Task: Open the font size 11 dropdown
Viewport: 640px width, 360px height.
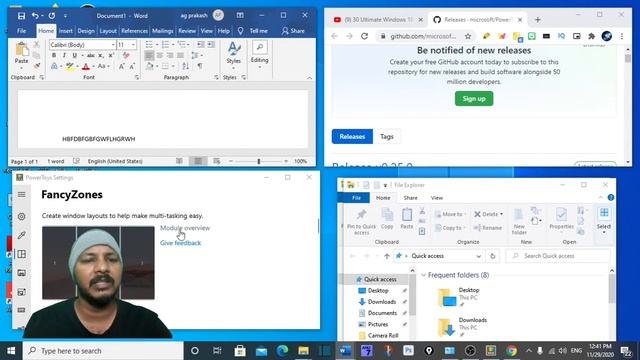Action: 133,45
